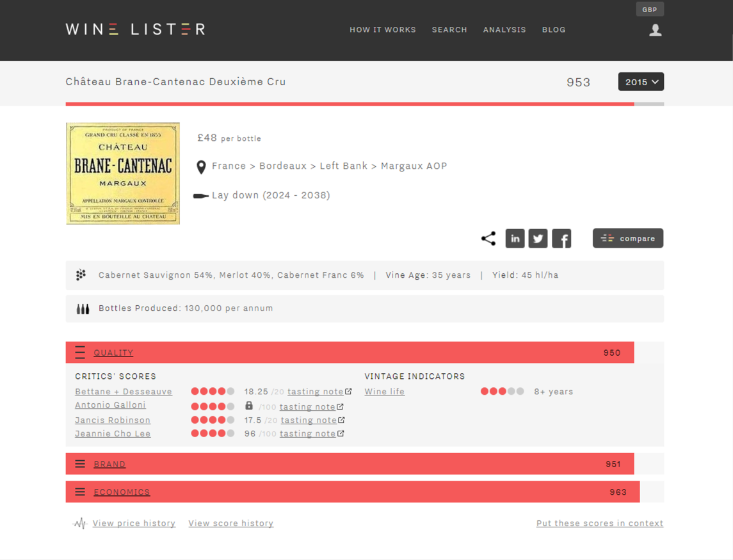
Task: Click the bottles produced icon
Action: (83, 309)
